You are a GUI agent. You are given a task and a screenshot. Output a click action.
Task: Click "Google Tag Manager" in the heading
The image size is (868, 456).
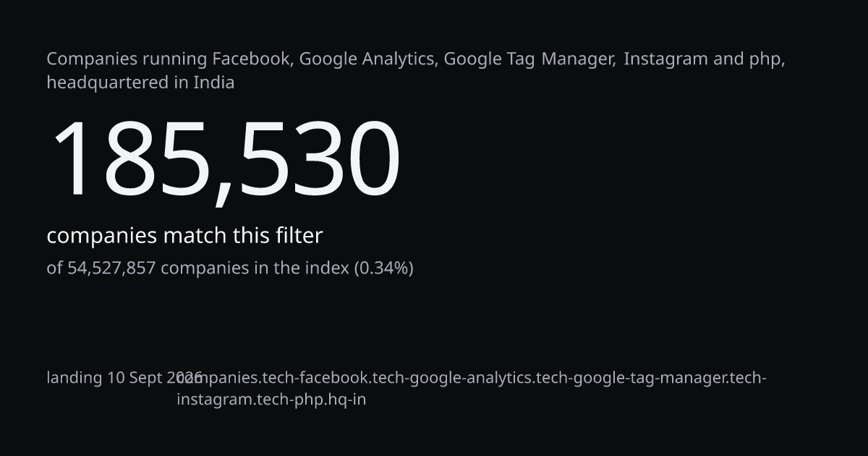[x=529, y=59]
